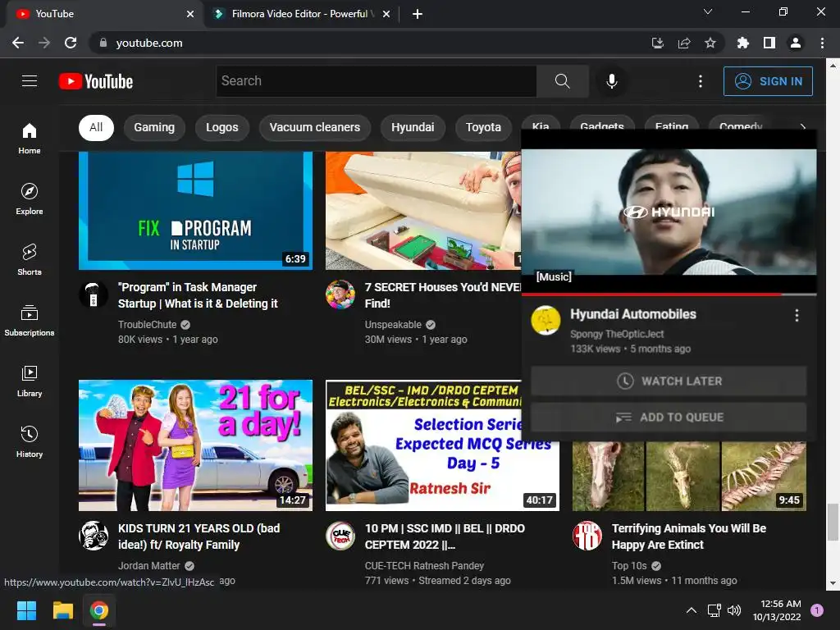The image size is (840, 630).
Task: Open Hyundai Automobiles video title link
Action: (x=632, y=314)
